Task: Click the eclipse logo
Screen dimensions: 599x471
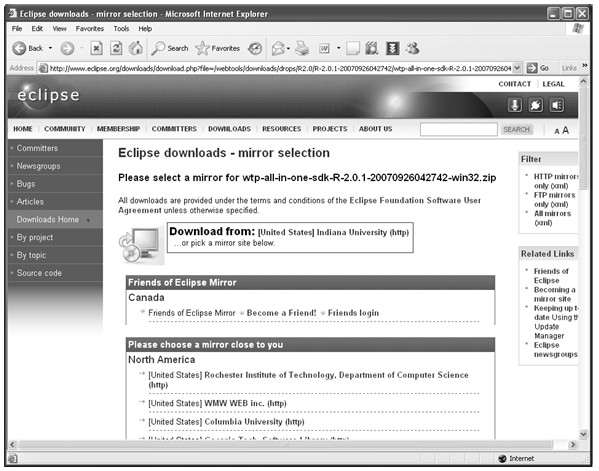Action: pyautogui.click(x=49, y=95)
